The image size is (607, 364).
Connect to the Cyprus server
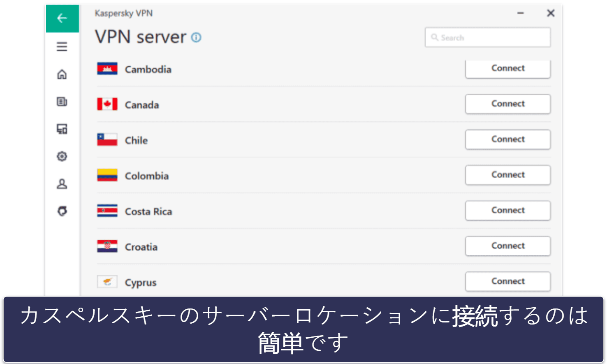click(x=508, y=281)
